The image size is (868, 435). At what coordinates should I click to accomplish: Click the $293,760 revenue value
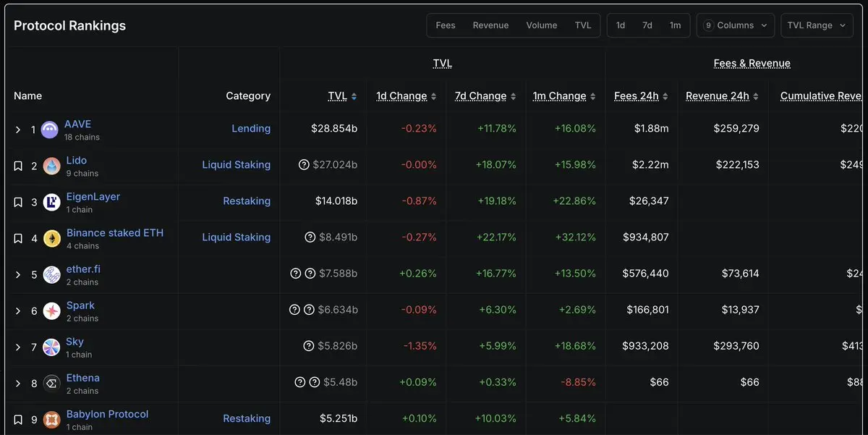[736, 346]
